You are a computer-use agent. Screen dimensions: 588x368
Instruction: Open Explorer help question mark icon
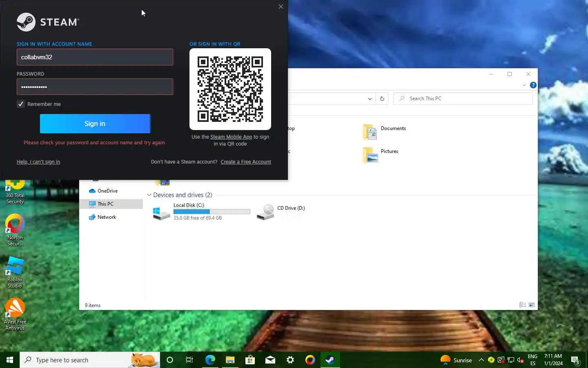[533, 85]
